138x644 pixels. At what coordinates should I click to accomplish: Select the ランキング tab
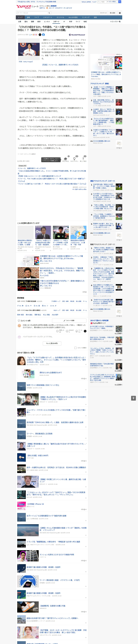86,17
